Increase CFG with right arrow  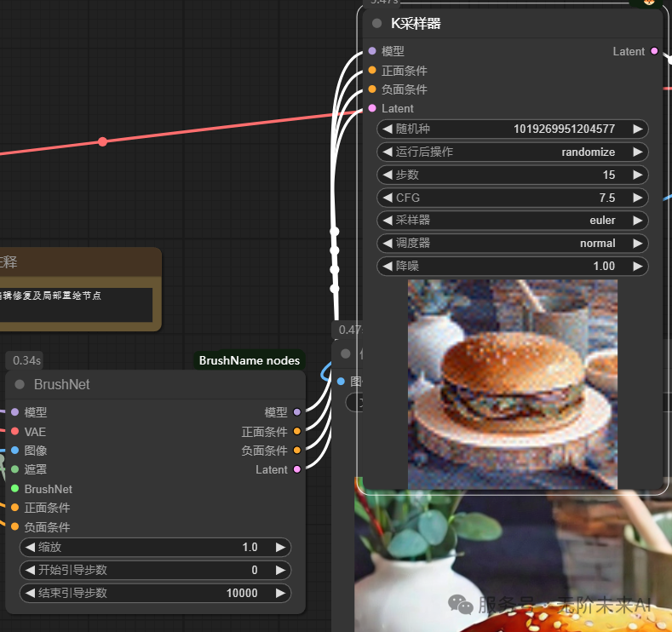tap(638, 198)
